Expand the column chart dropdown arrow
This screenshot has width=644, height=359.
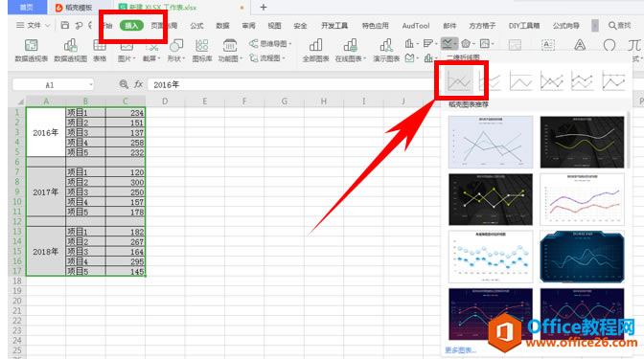(417, 43)
